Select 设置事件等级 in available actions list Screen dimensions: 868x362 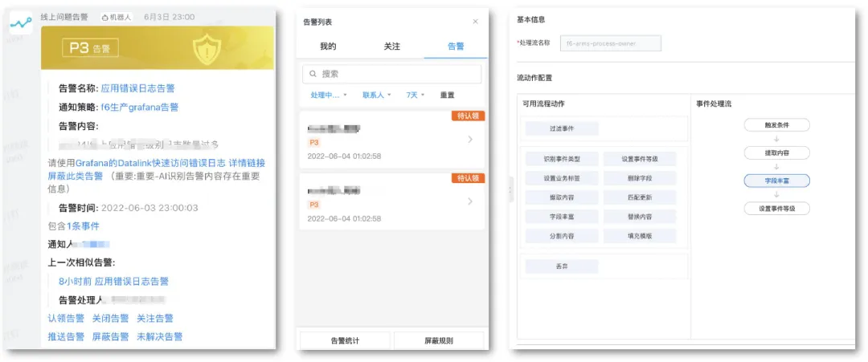click(640, 159)
